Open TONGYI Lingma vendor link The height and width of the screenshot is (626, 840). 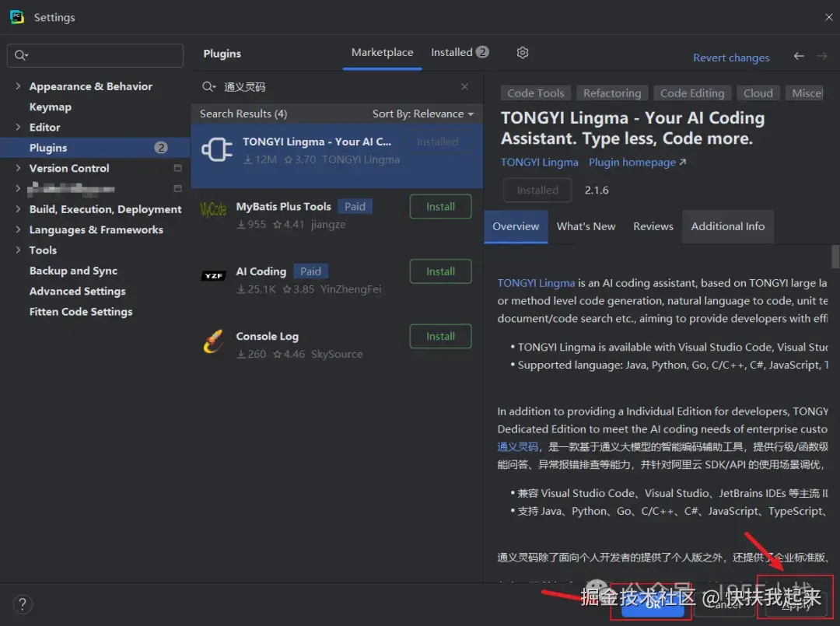point(540,163)
